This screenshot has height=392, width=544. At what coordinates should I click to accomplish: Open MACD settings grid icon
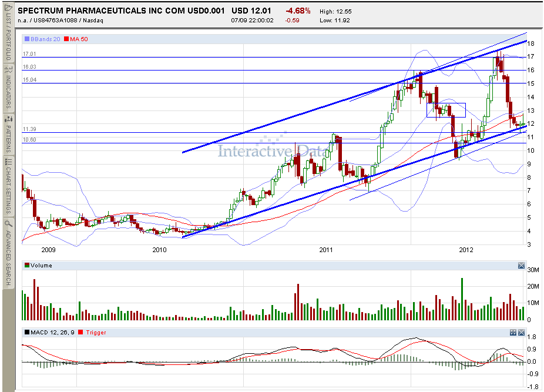(x=513, y=333)
